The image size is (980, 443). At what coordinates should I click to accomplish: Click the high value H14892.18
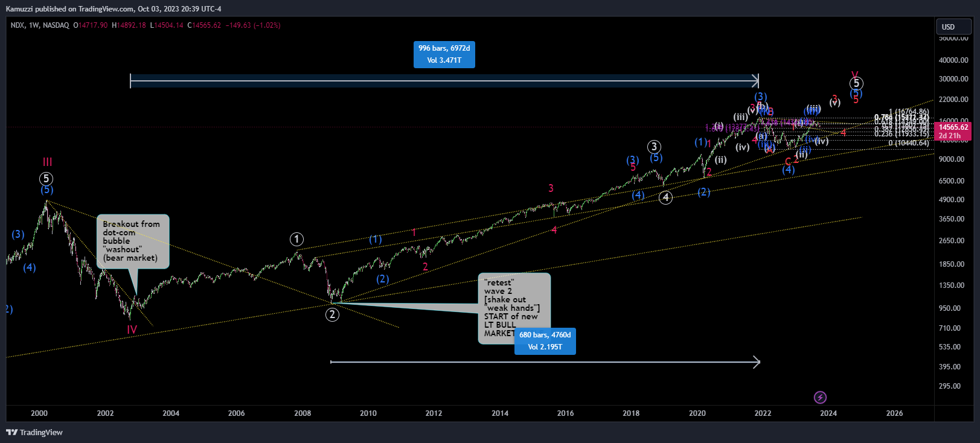click(129, 25)
